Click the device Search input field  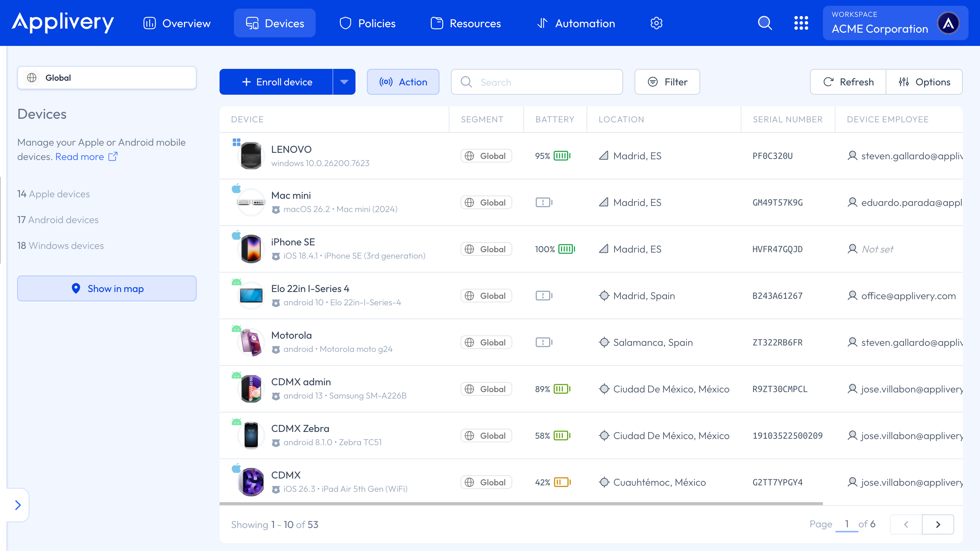point(536,82)
